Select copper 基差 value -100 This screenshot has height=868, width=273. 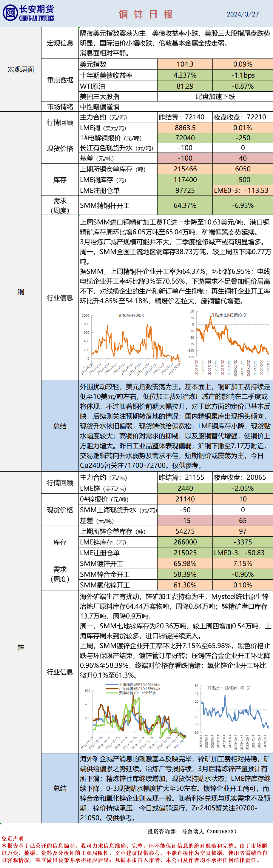pyautogui.click(x=185, y=158)
